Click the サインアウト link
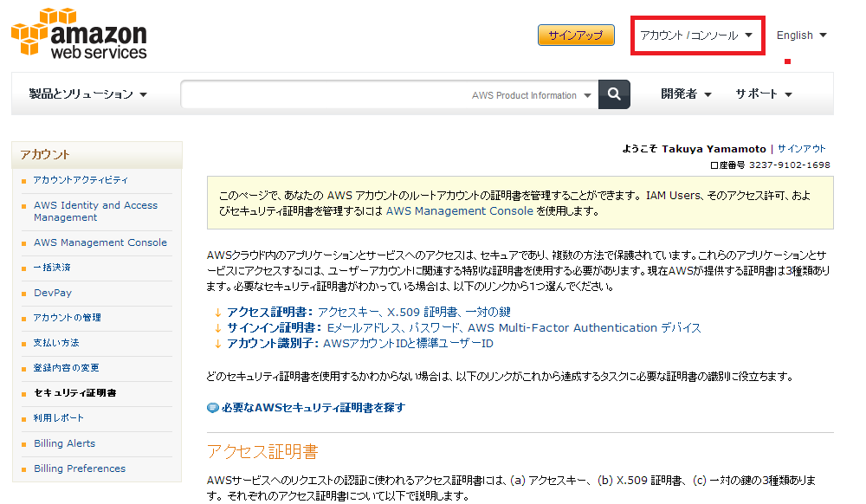 [x=801, y=148]
